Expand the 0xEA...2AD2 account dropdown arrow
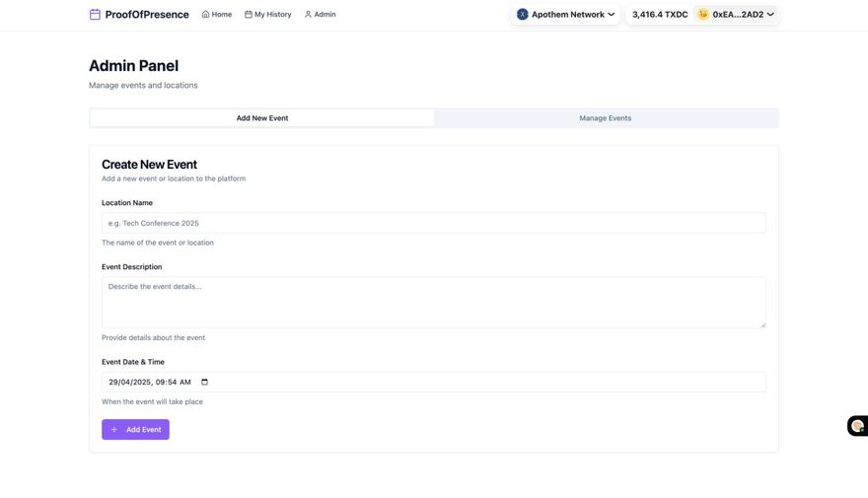 click(770, 15)
